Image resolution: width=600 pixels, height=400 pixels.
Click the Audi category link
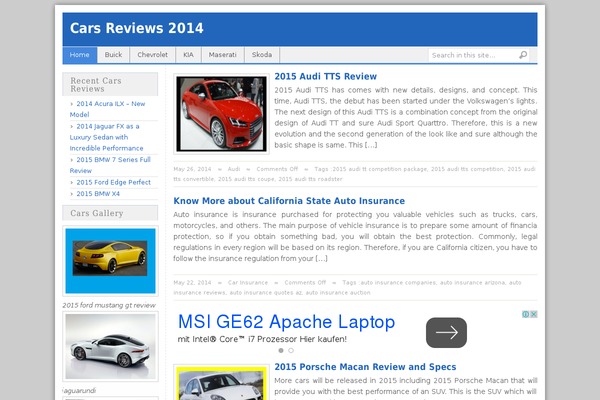(x=234, y=169)
